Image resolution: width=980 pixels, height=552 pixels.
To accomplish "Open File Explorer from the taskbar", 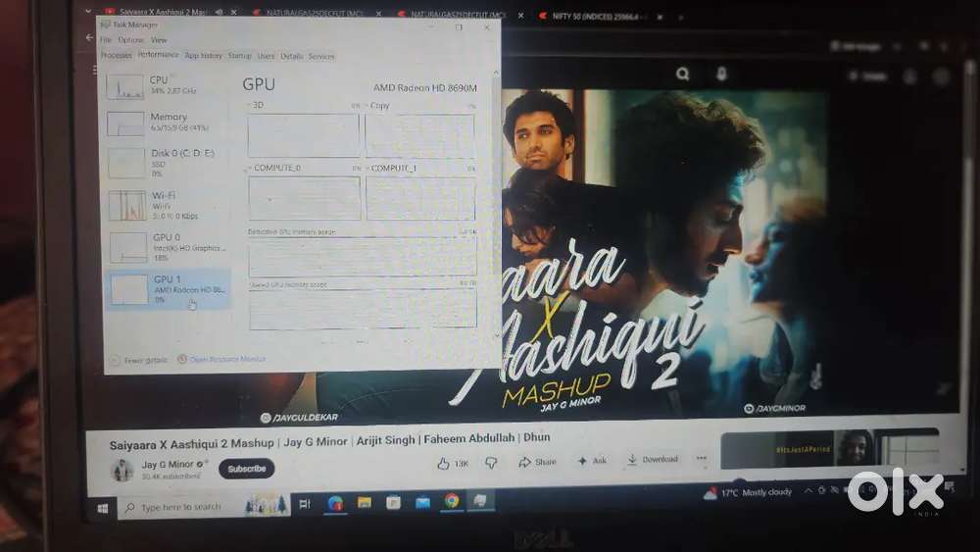I will click(x=365, y=503).
